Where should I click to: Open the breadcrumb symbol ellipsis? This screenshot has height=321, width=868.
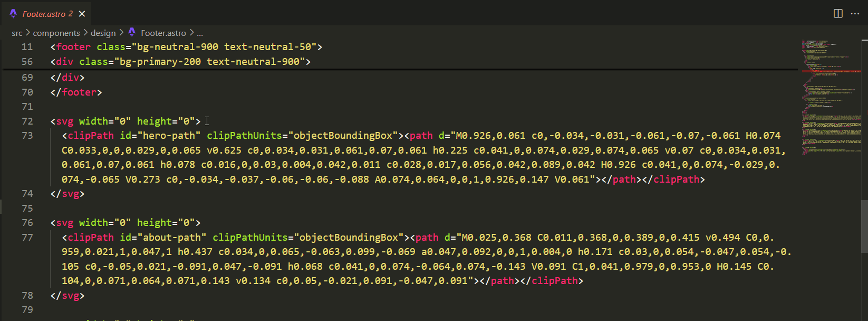click(200, 33)
